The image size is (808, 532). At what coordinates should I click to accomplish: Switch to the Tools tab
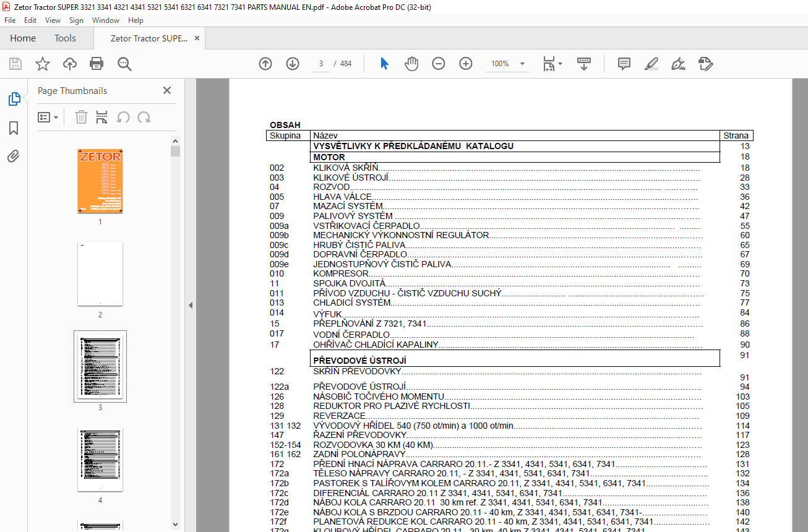65,38
